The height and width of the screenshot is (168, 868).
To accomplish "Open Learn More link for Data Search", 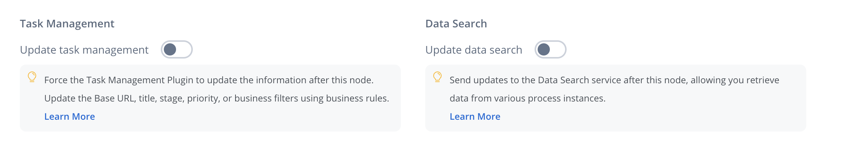I will [x=475, y=117].
